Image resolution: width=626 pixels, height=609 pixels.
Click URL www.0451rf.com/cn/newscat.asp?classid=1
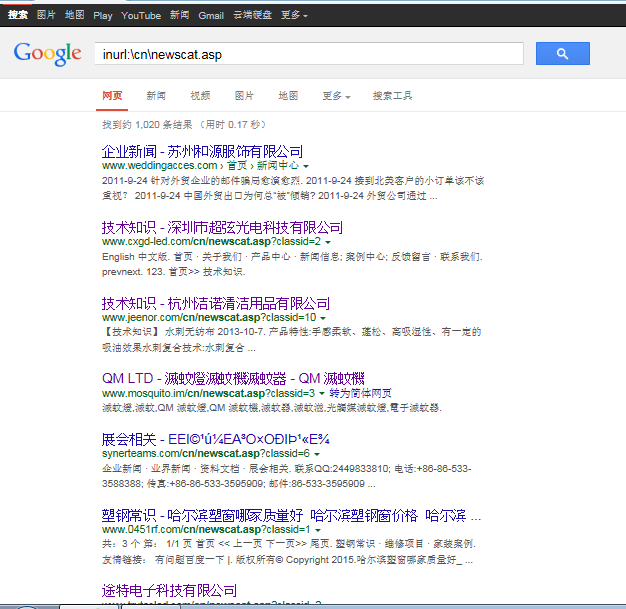[206, 529]
